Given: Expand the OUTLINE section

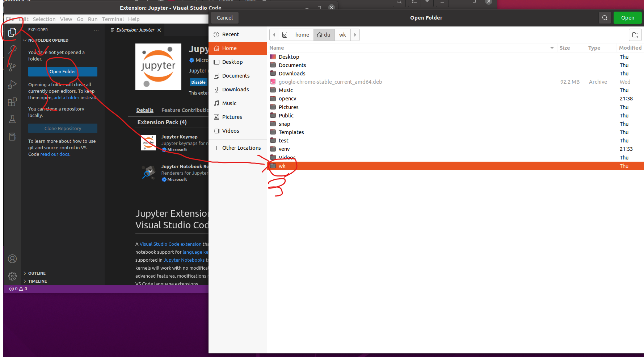Looking at the screenshot, I should coord(63,273).
